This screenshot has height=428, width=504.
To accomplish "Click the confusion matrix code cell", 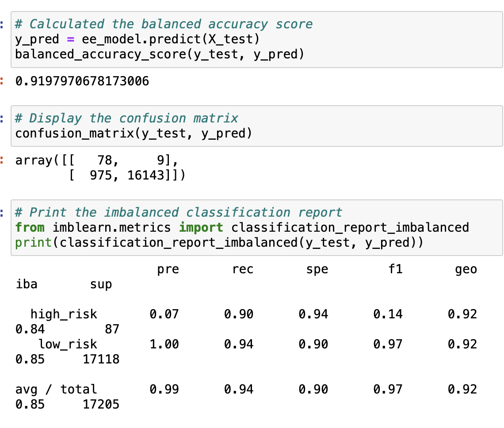I will coord(256,126).
